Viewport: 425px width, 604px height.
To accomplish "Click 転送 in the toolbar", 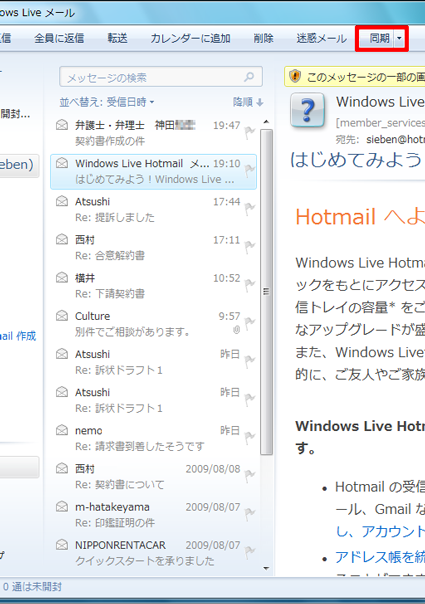I will point(118,38).
